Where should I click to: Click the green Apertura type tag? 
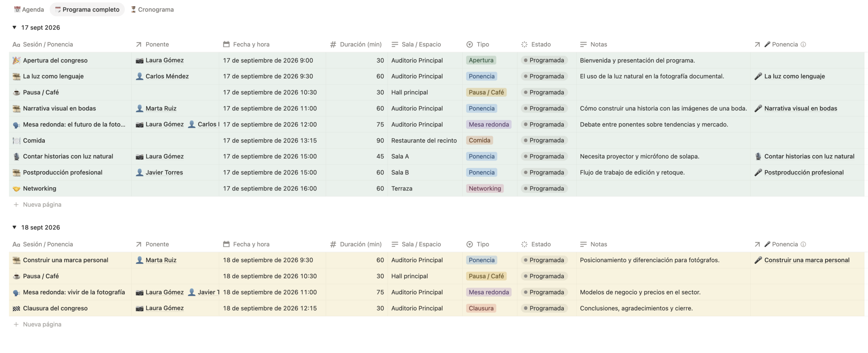[481, 60]
